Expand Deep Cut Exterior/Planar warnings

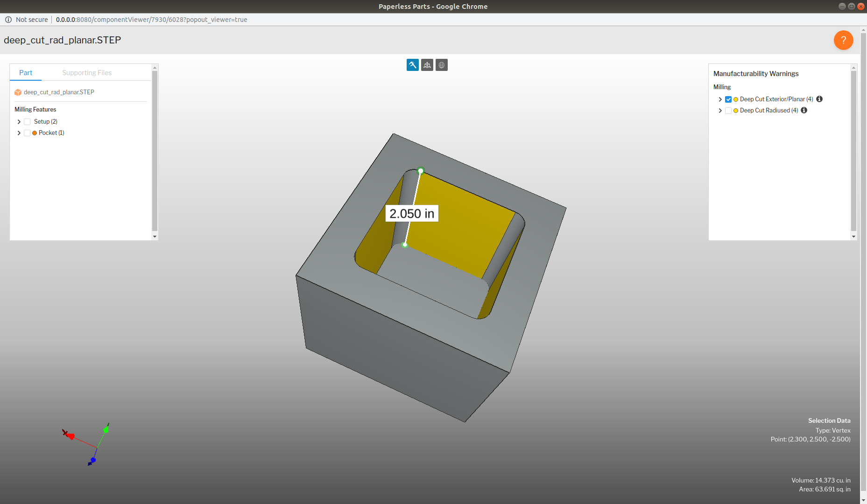pyautogui.click(x=720, y=99)
